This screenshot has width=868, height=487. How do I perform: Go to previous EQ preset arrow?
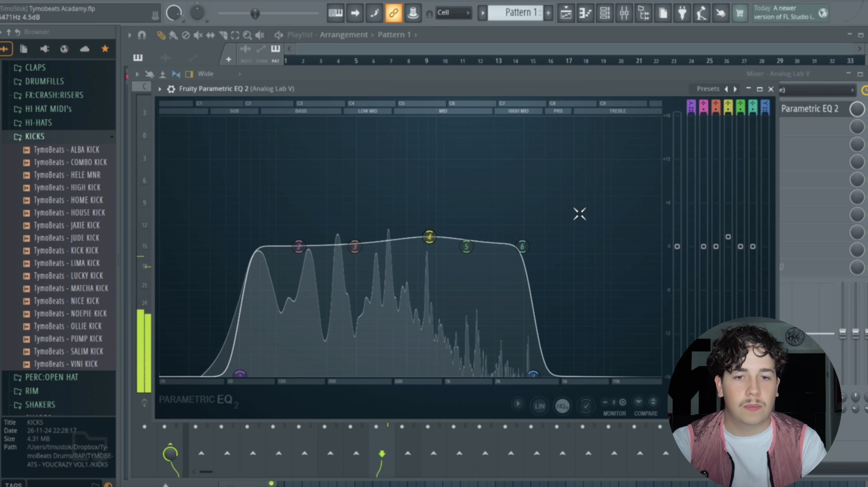click(726, 89)
